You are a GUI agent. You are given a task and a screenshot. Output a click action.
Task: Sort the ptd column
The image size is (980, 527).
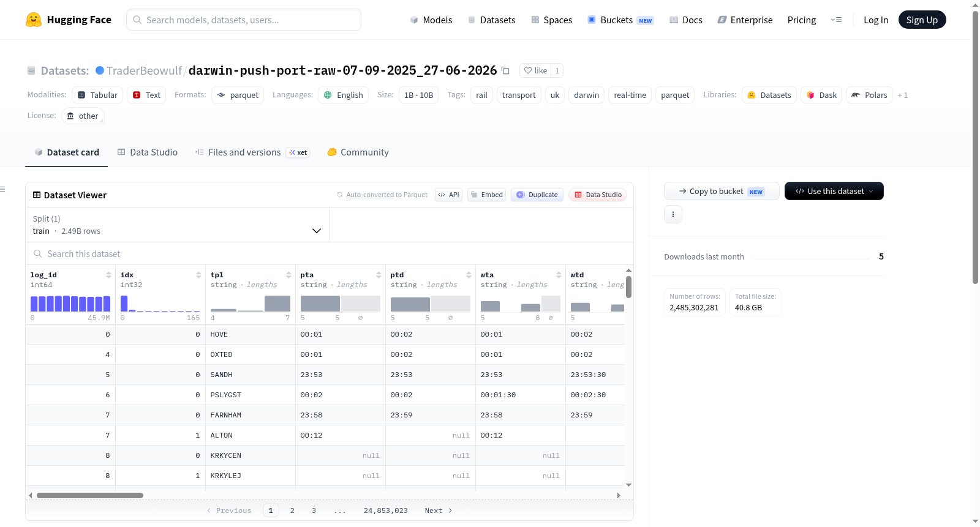click(x=469, y=275)
